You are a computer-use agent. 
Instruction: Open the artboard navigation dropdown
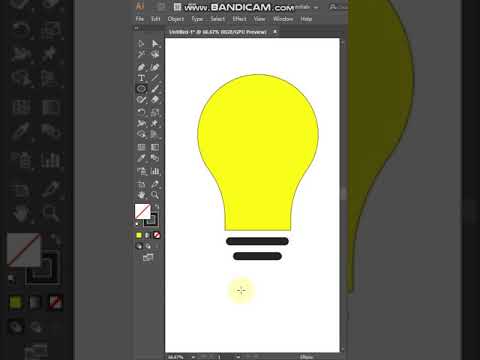click(238, 357)
